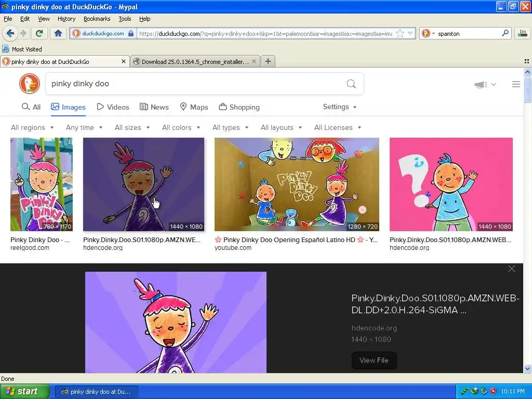Screen dimensions: 532x399
Task: Click the browser Forward arrow button
Action: [23, 33]
